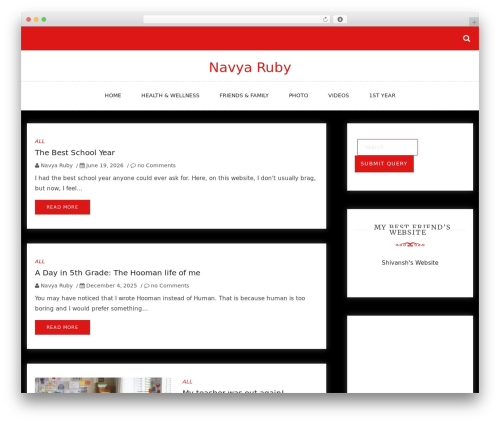500x423 pixels.
Task: Minimize browser with yellow button
Action: 36,19
